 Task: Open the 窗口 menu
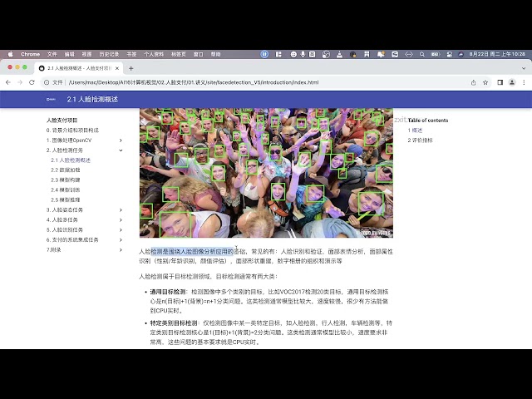tap(198, 54)
